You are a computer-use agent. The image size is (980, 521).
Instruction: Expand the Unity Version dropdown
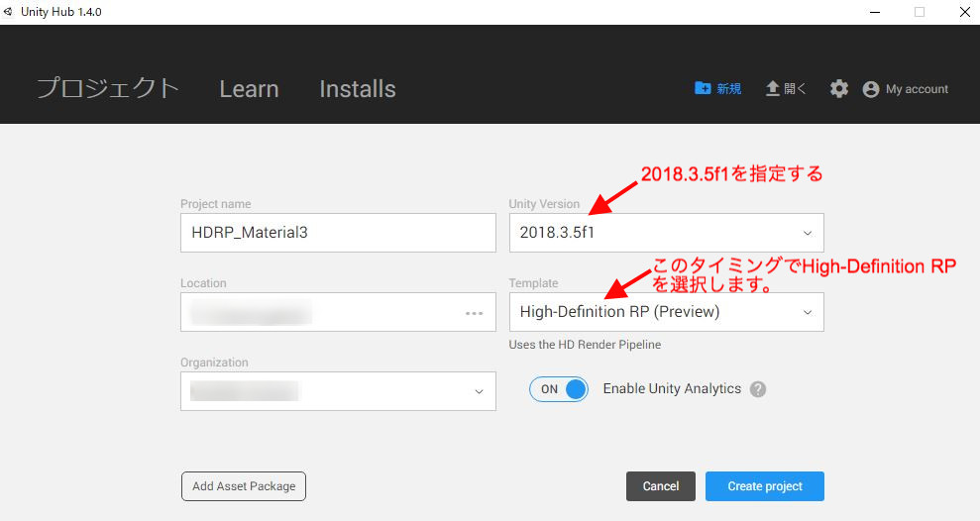tap(666, 233)
